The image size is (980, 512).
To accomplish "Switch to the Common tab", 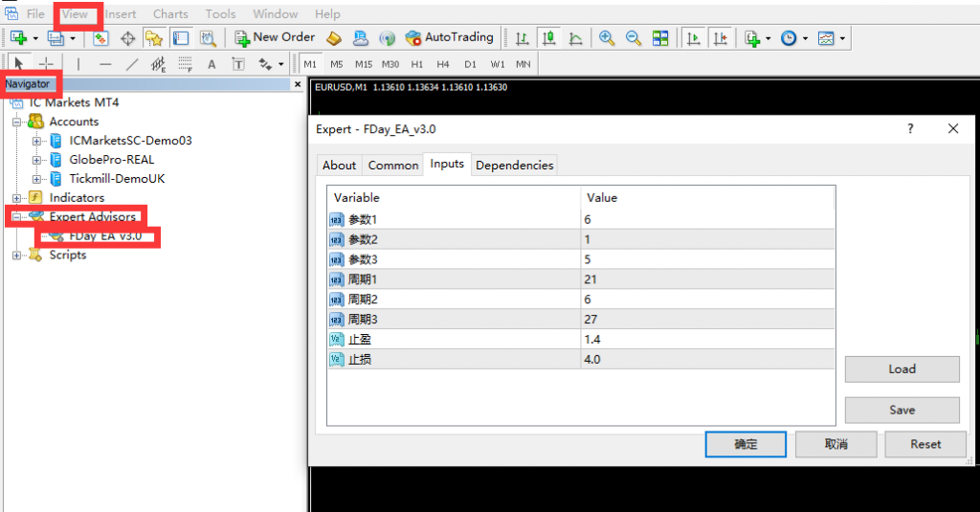I will (x=393, y=165).
